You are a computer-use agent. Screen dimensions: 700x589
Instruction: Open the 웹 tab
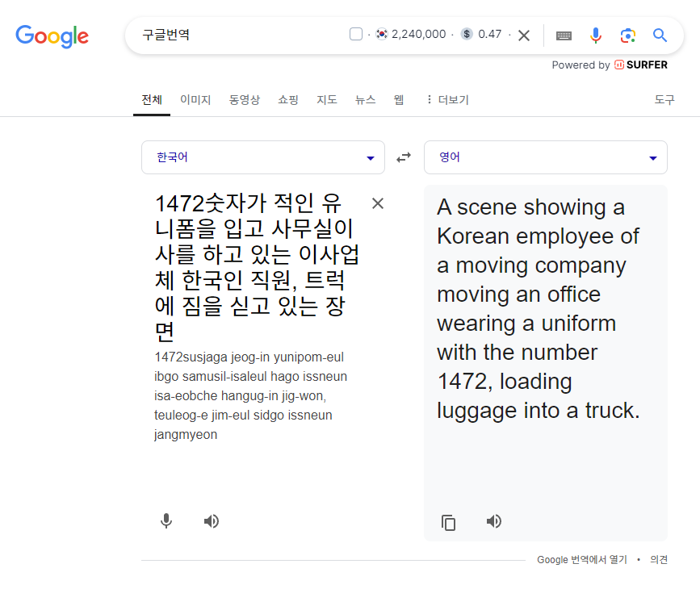[399, 99]
